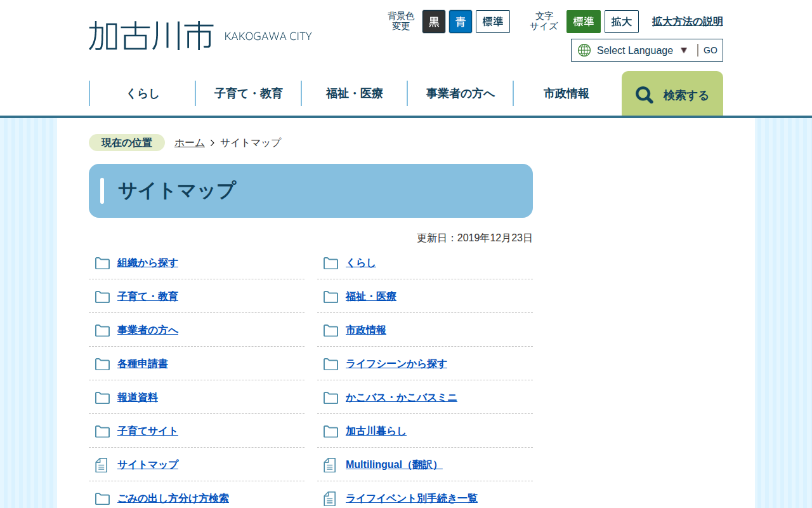Open the 子育てサイト link

[x=148, y=431]
